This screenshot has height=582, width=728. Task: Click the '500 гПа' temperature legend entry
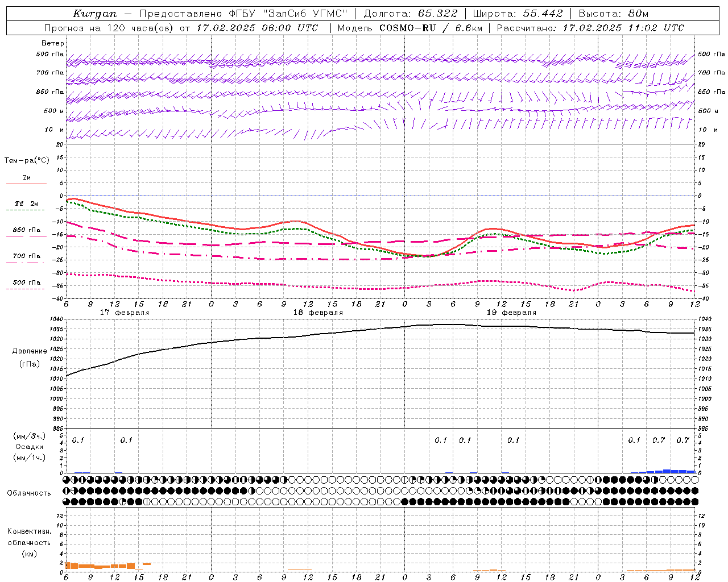point(27,282)
